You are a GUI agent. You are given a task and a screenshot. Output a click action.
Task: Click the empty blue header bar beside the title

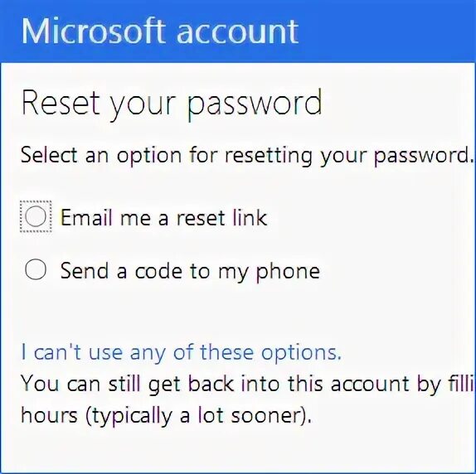[387, 31]
